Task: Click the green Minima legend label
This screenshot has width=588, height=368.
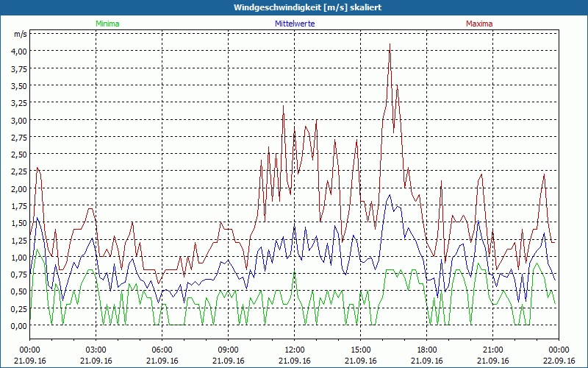Action: 107,24
